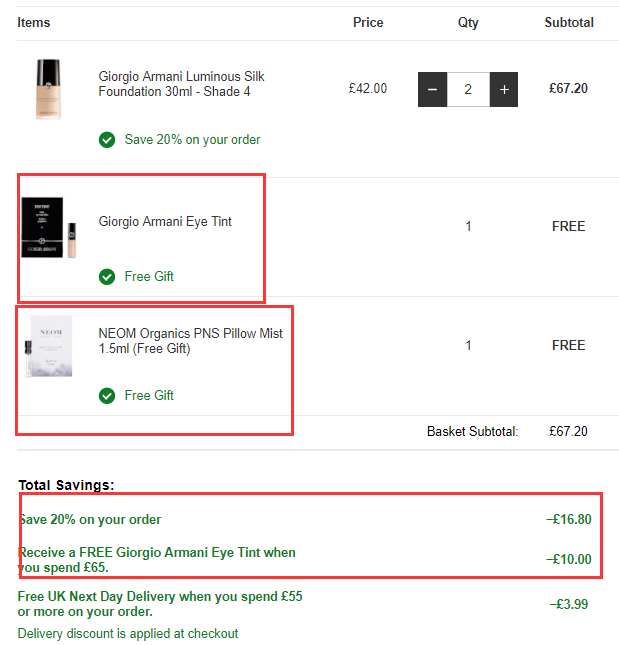Click the Basket Subtotal amount £67.20
619x645 pixels.
click(x=568, y=431)
